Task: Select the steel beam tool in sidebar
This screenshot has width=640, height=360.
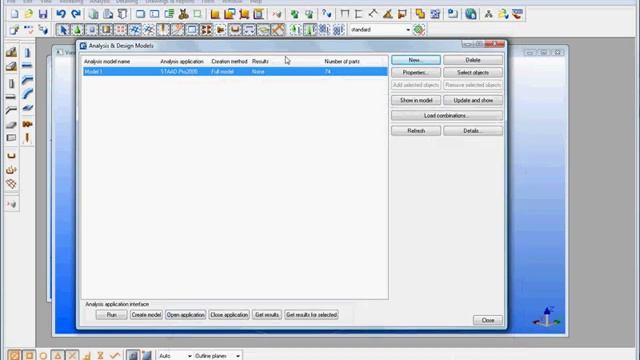Action: (x=27, y=65)
